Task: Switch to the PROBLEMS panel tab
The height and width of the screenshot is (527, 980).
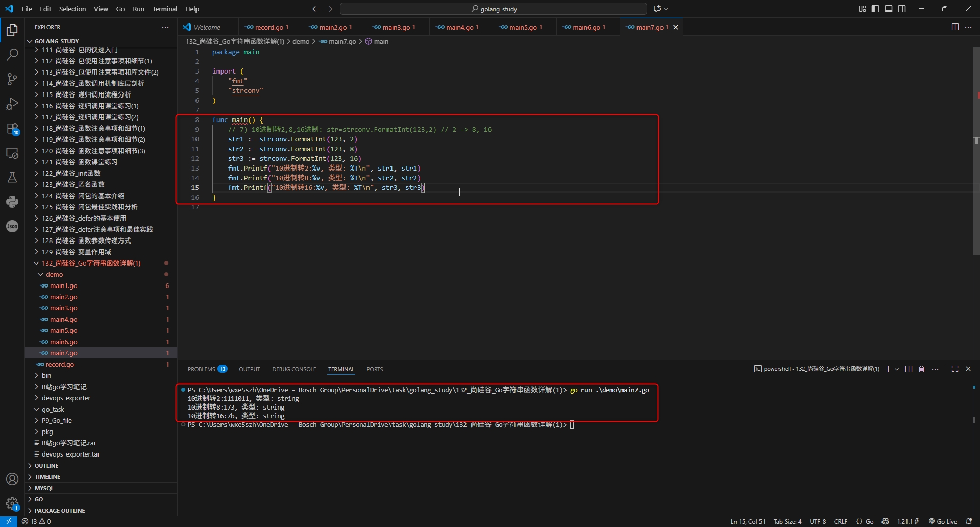Action: (x=207, y=369)
